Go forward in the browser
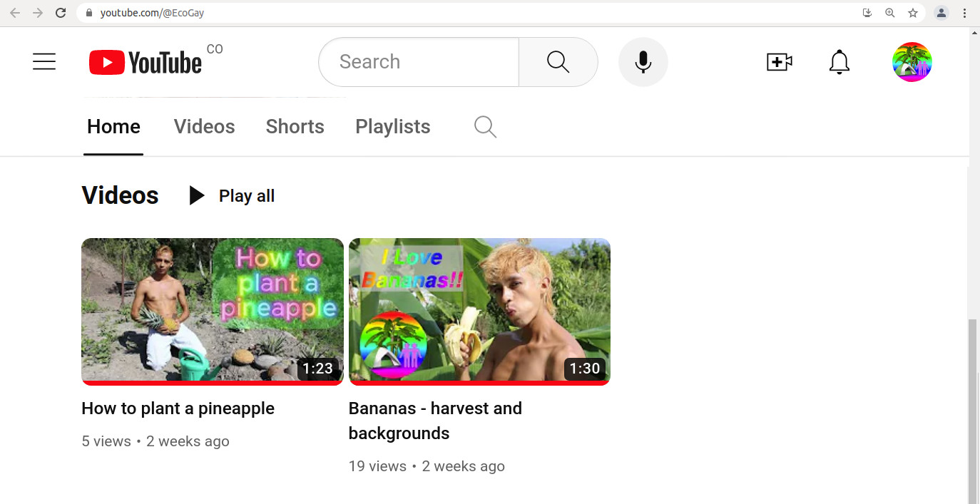This screenshot has width=980, height=504. (x=38, y=13)
